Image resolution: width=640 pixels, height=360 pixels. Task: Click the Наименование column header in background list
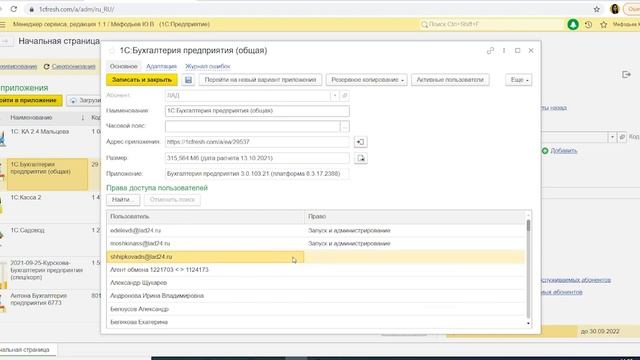click(x=47, y=118)
